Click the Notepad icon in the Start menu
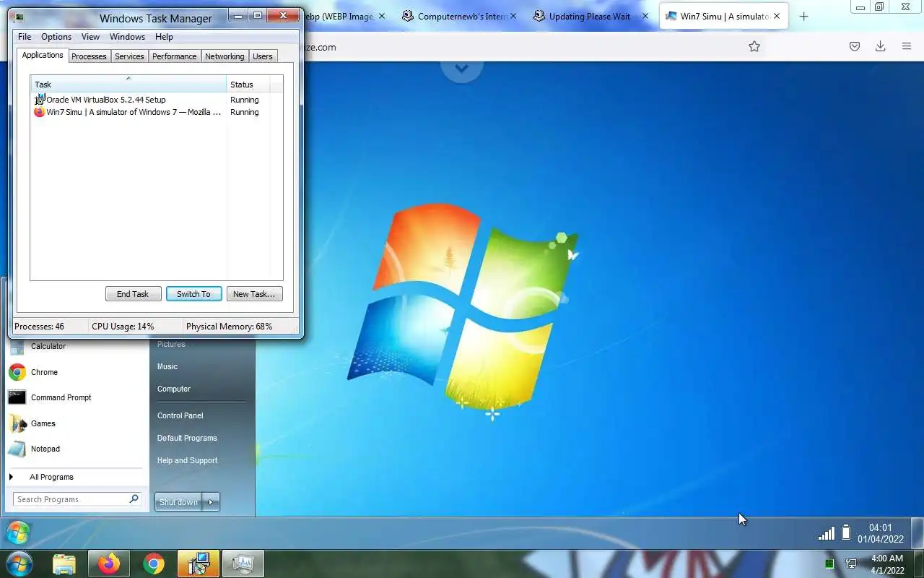This screenshot has height=578, width=924. 17,449
